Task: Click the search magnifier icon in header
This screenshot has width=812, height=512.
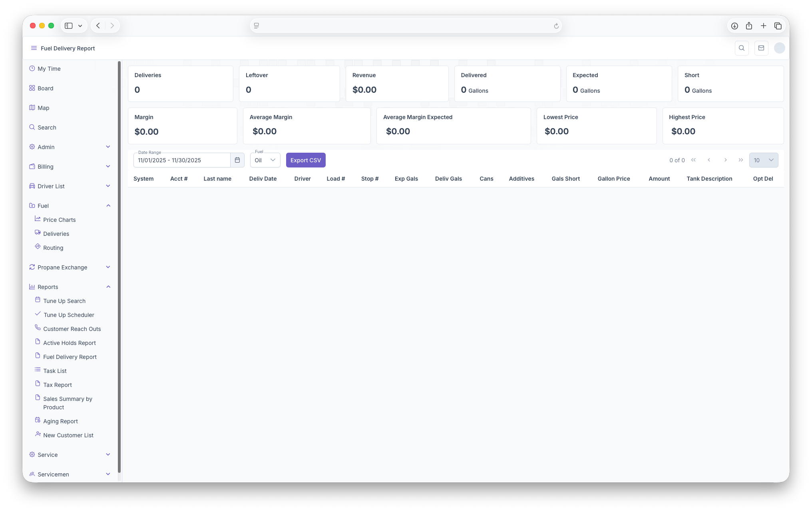Action: coord(742,48)
